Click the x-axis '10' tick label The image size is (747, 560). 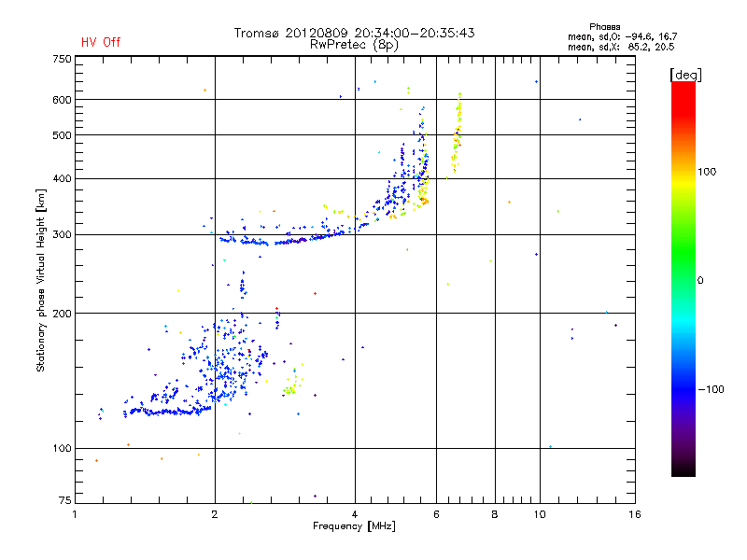(540, 514)
